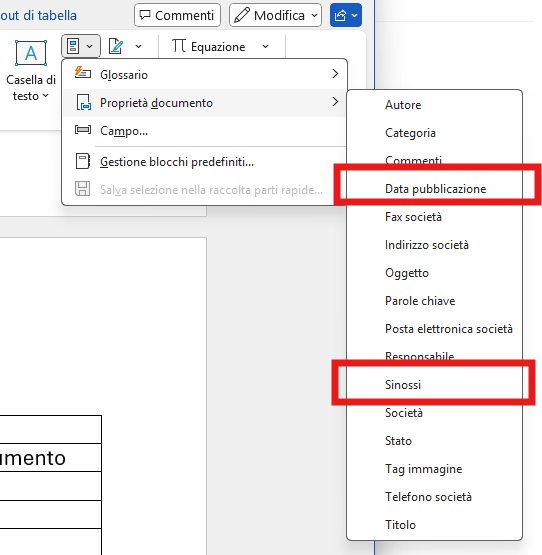This screenshot has height=555, width=542.
Task: Select Proprietà documento menu item
Action: pyautogui.click(x=205, y=103)
